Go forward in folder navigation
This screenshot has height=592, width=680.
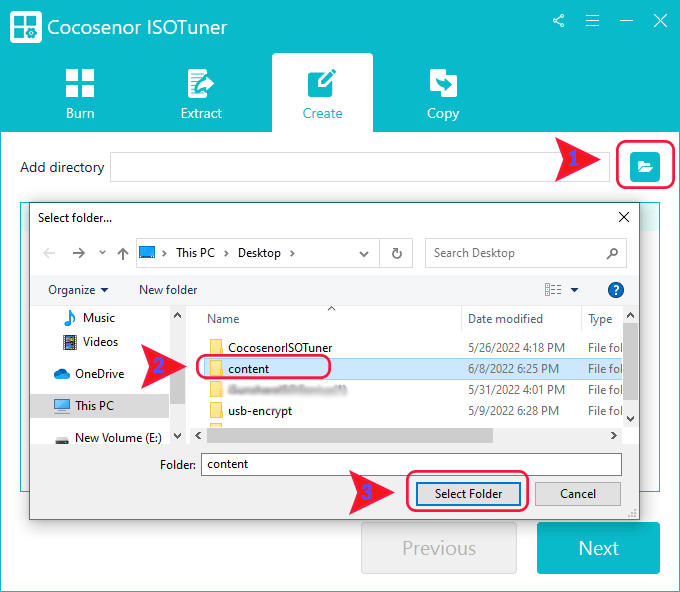tap(78, 253)
